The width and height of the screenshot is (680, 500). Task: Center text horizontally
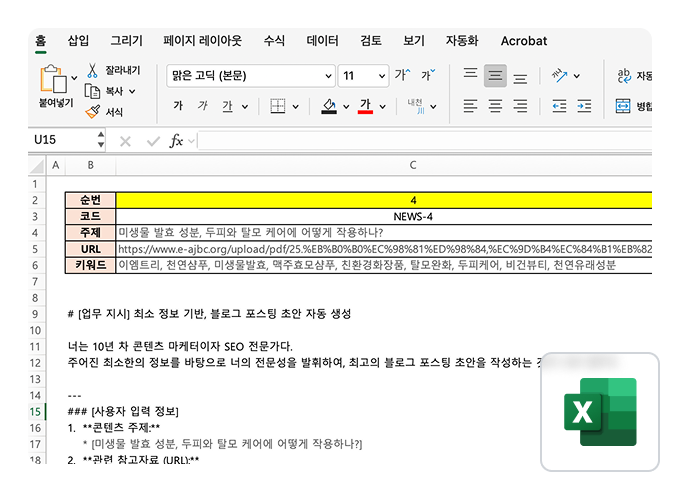click(x=495, y=106)
